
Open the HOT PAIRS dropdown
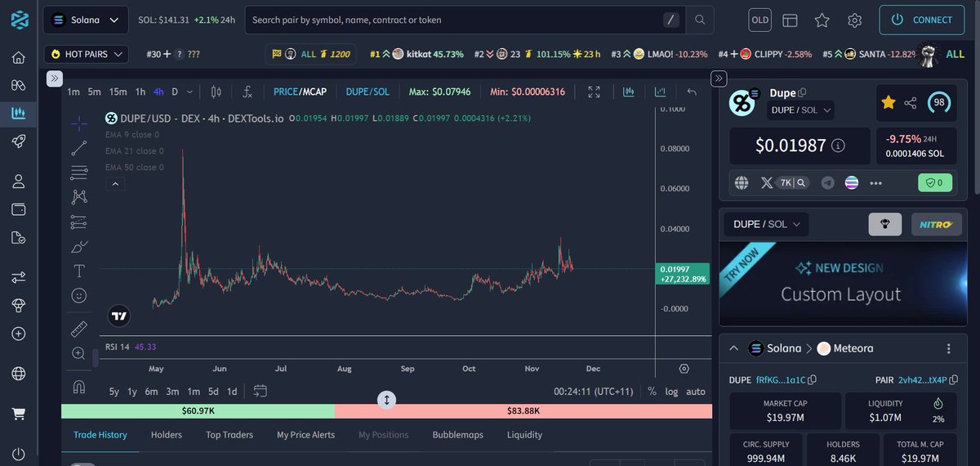pos(87,54)
